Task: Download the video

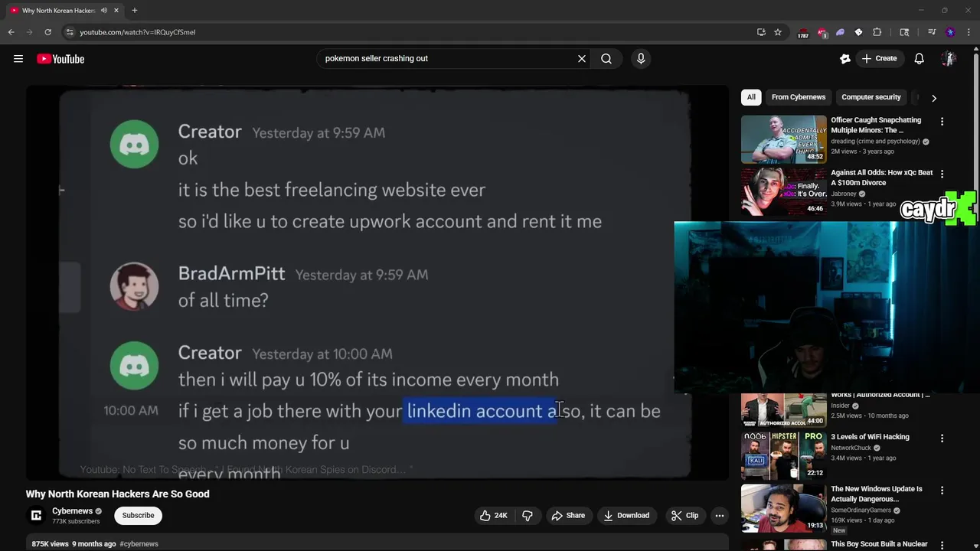Action: click(x=626, y=516)
